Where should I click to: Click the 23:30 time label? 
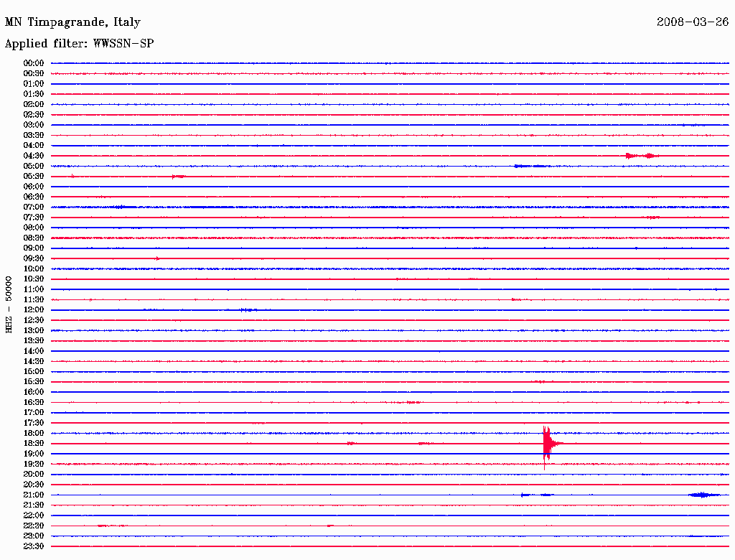(34, 546)
